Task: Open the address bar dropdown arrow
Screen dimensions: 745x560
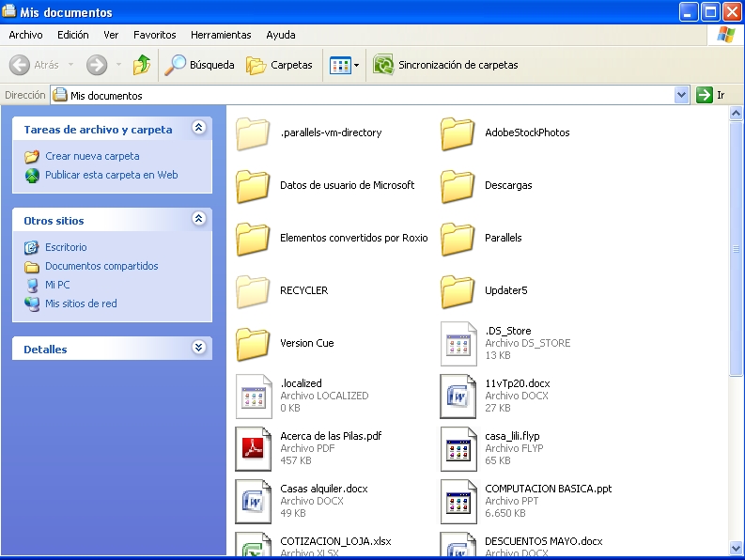Action: pos(681,95)
